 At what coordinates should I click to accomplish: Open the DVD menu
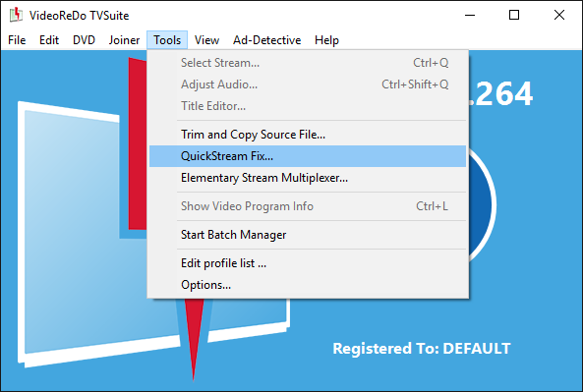click(84, 40)
